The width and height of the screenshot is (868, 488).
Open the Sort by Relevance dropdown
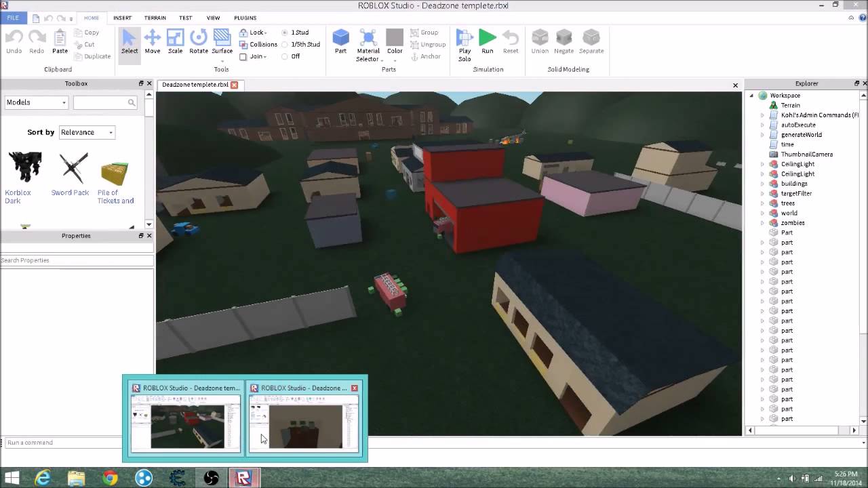[x=87, y=132]
